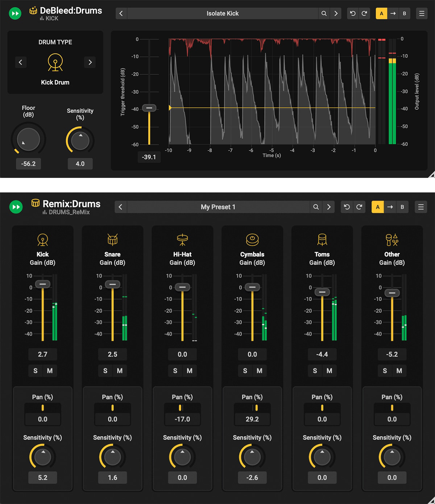435x504 pixels.
Task: Mute the Toms channel
Action: (329, 371)
